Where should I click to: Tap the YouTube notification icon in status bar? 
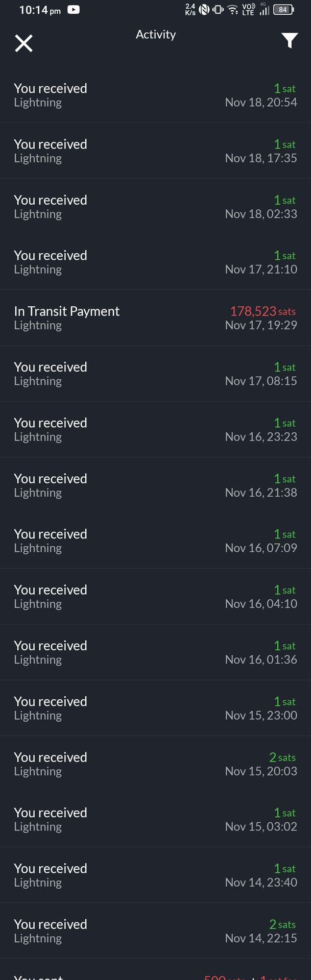(74, 9)
